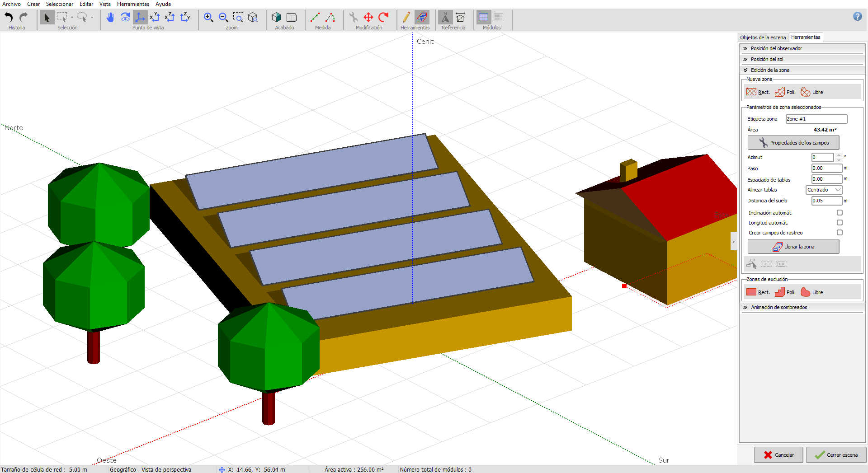Collapse the right side panel handle
Screen dimensions: 868x473
(734, 242)
